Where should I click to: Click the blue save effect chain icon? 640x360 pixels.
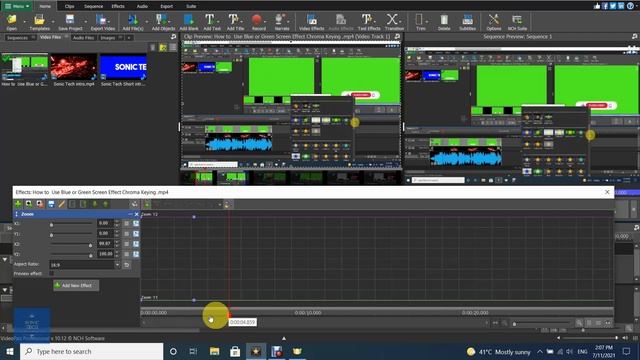(x=51, y=204)
